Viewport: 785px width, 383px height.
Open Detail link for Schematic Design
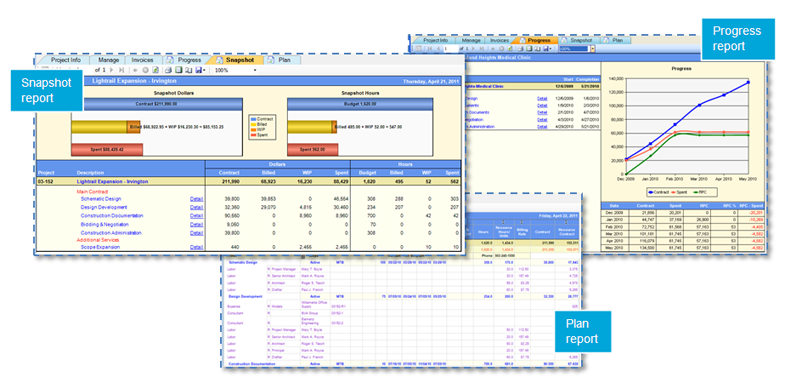(x=196, y=199)
